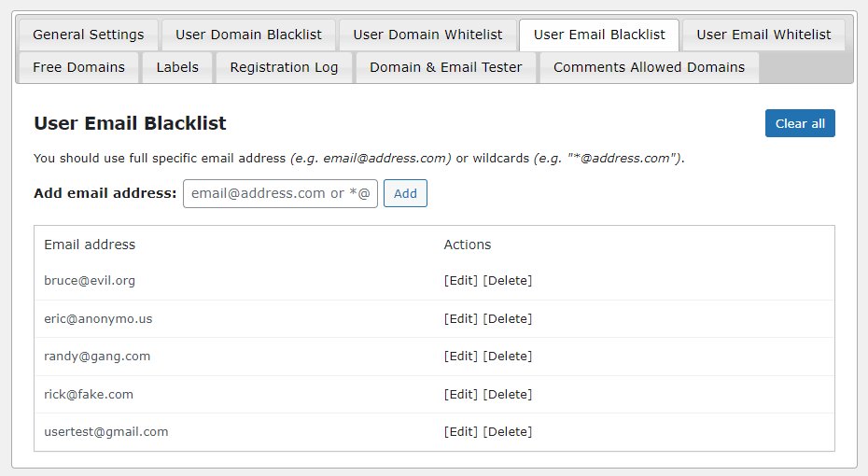
Task: Switch to Comments Allowed Domains tab
Action: tap(649, 67)
